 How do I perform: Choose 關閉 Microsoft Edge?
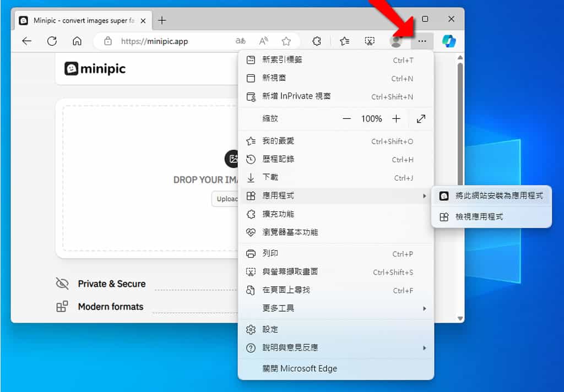(336, 369)
